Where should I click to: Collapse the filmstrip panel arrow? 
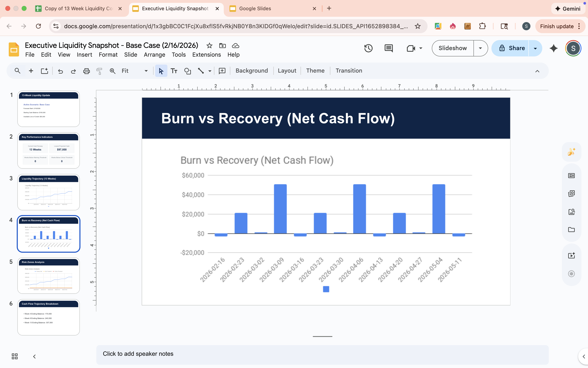coord(34,356)
